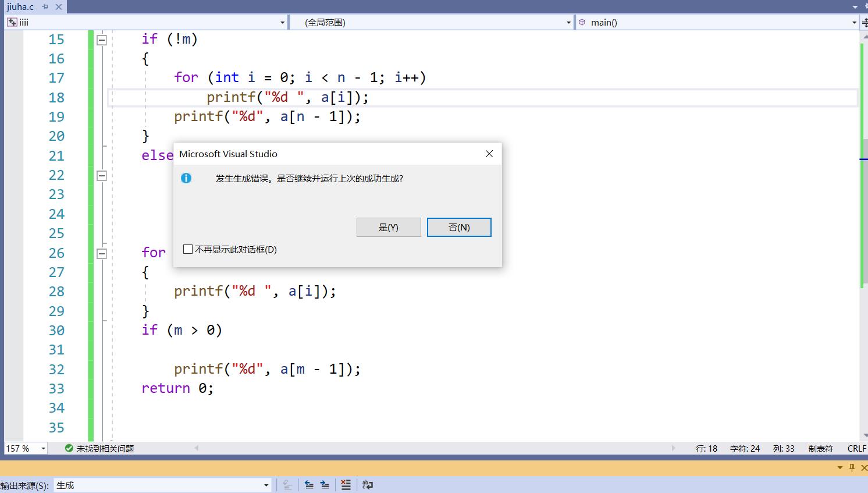This screenshot has width=868, height=493.
Task: Click the 制表符 indentation indicator
Action: point(820,449)
